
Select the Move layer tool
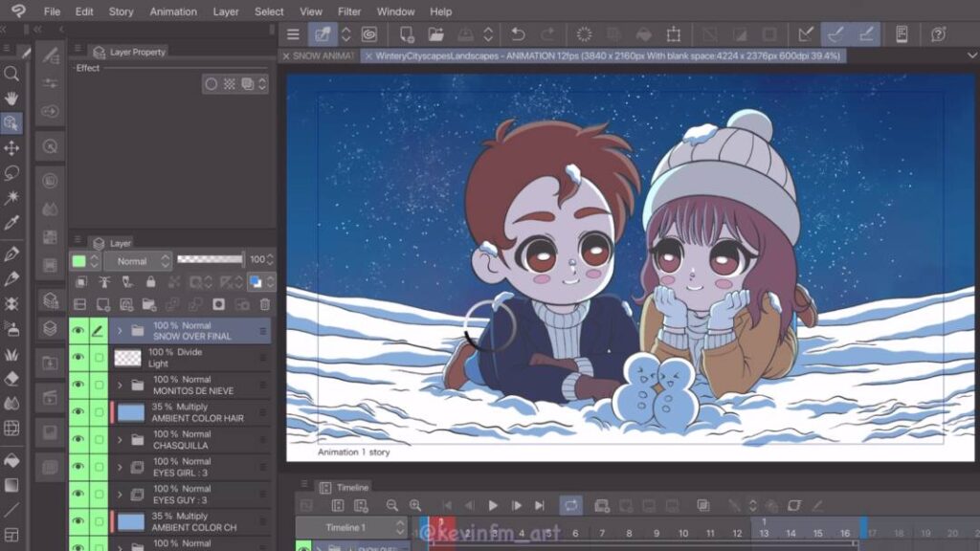coord(11,148)
